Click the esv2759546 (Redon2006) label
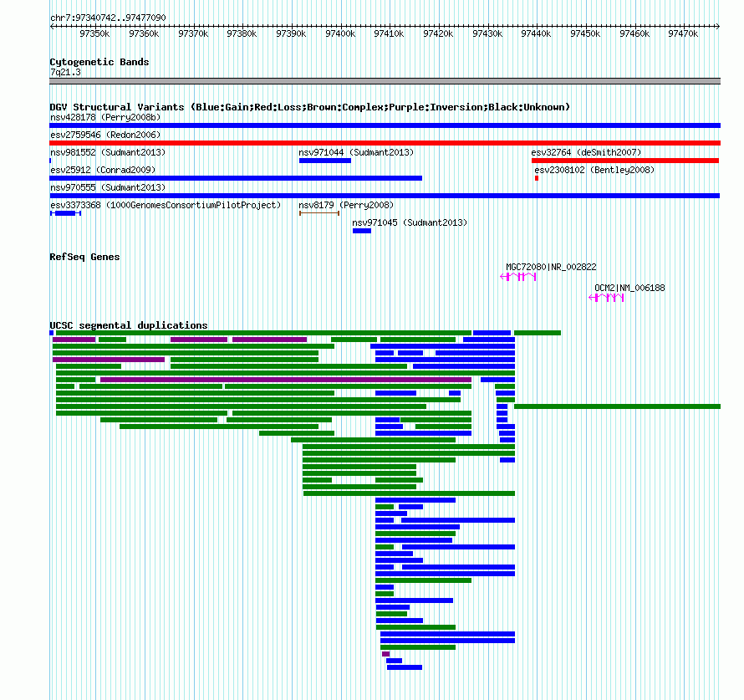This screenshot has width=744, height=700. point(105,135)
